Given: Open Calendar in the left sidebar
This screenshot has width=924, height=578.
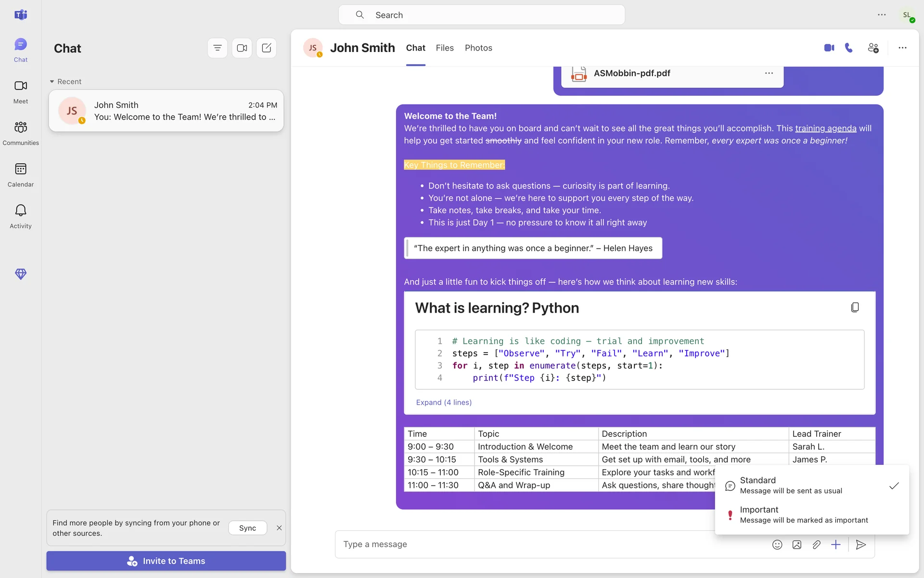Looking at the screenshot, I should click(20, 174).
